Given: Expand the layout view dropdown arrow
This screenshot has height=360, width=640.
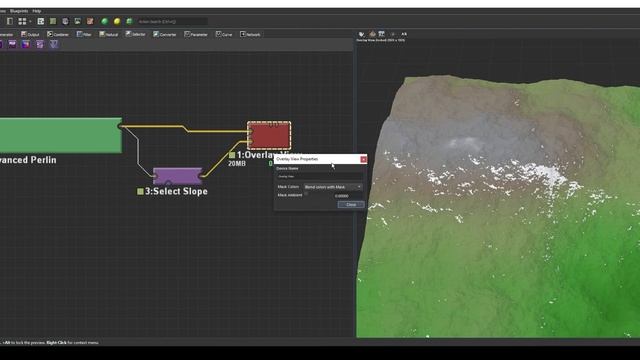Looking at the screenshot, I should [x=30, y=21].
